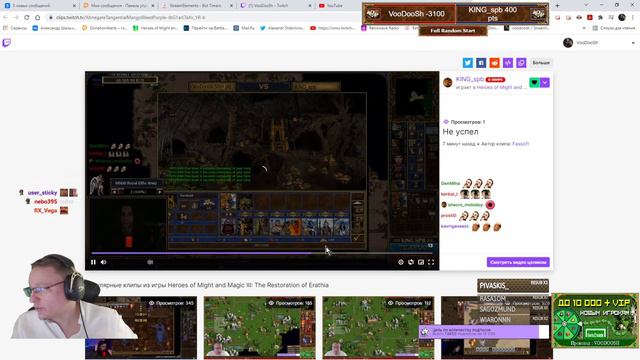Switch to the second browser tab
This screenshot has width=640, height=360.
coord(118,6)
